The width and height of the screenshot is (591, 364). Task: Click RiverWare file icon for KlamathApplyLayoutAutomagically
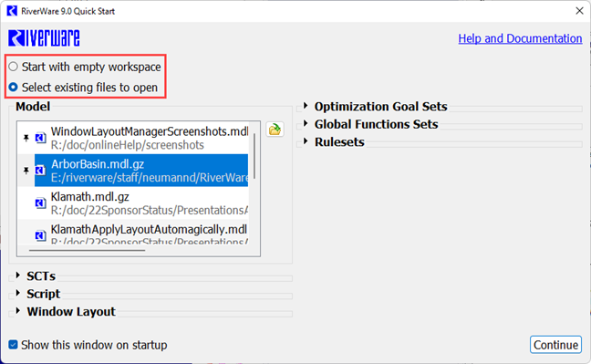point(40,235)
